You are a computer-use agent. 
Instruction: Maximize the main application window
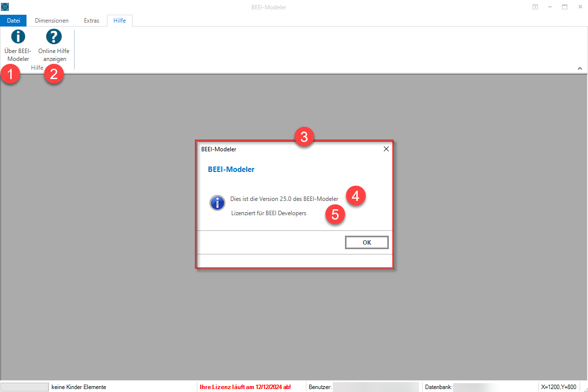[565, 7]
